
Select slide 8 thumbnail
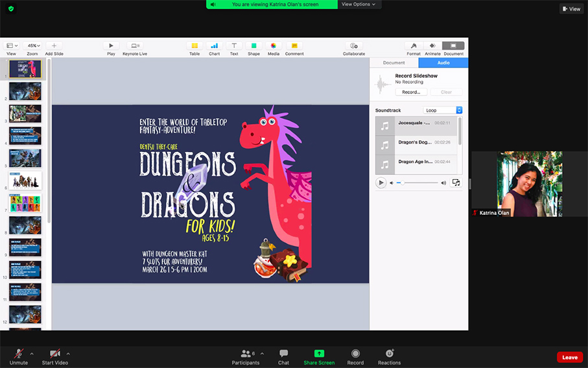pyautogui.click(x=25, y=225)
